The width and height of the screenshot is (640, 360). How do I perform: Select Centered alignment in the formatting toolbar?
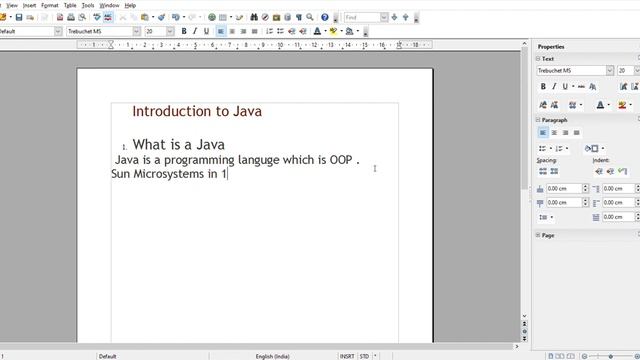pyautogui.click(x=232, y=31)
